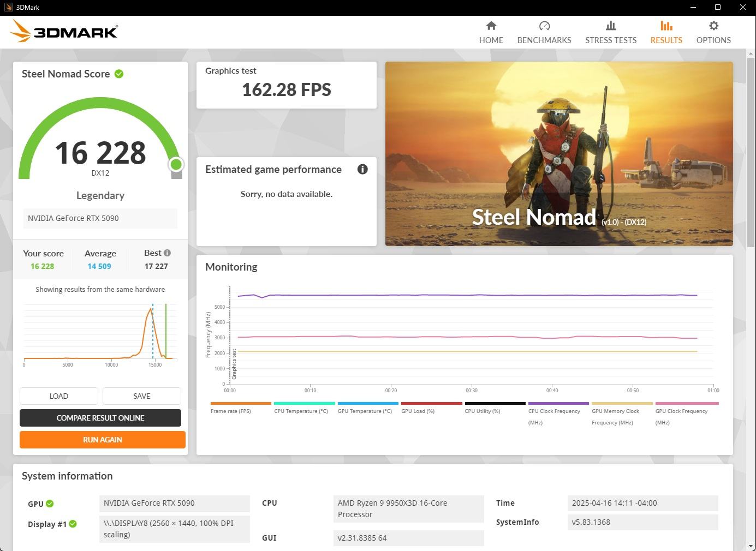Toggle CPU Temperature legend in Monitoring
756x551 pixels.
[x=304, y=408]
